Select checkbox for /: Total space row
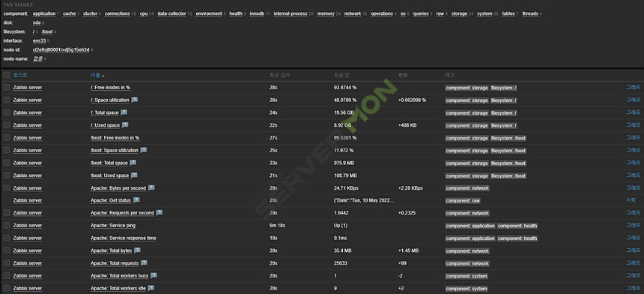 pos(7,112)
